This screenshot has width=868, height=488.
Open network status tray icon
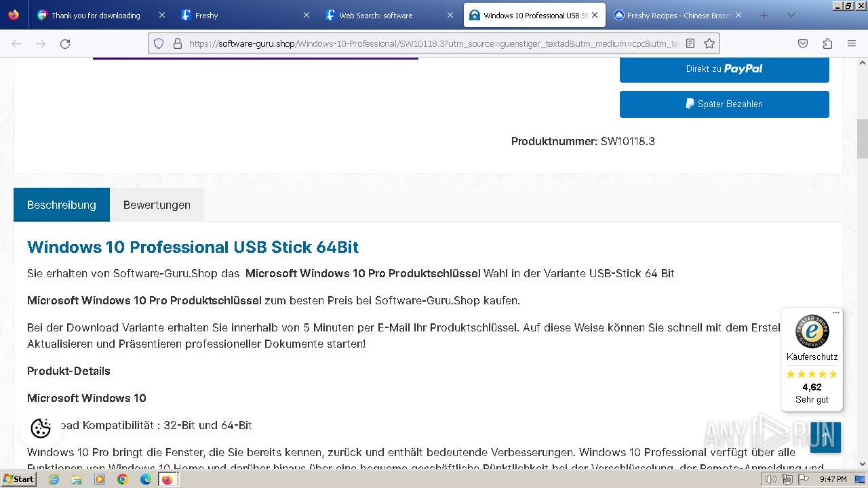(x=787, y=479)
